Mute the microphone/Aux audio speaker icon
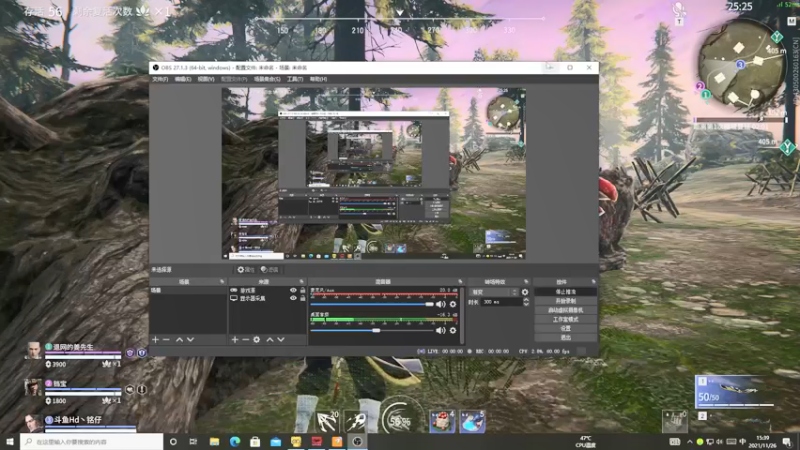Screen dimensions: 800x450 [441, 304]
